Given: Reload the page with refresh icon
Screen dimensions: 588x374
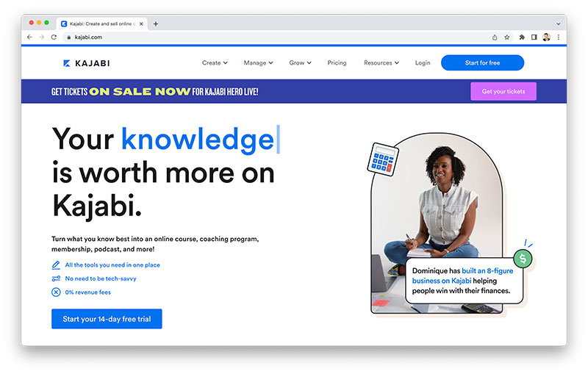Looking at the screenshot, I should [x=54, y=37].
